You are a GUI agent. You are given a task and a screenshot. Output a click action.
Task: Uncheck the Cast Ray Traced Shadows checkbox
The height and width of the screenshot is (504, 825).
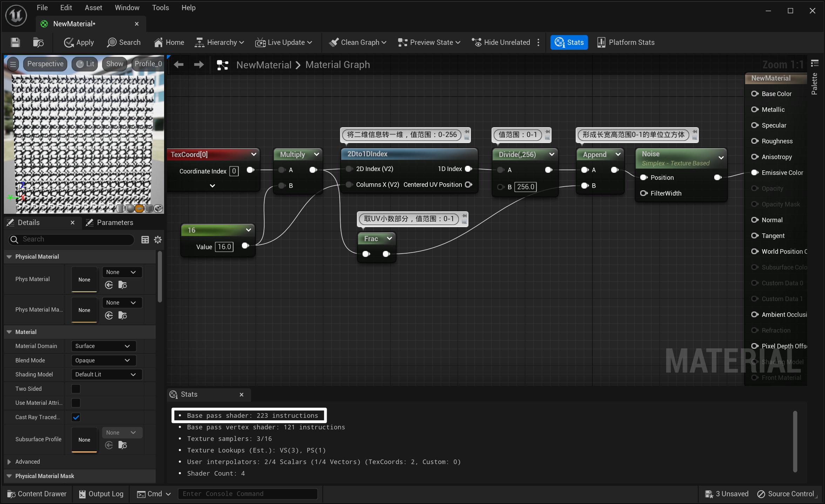pos(76,417)
